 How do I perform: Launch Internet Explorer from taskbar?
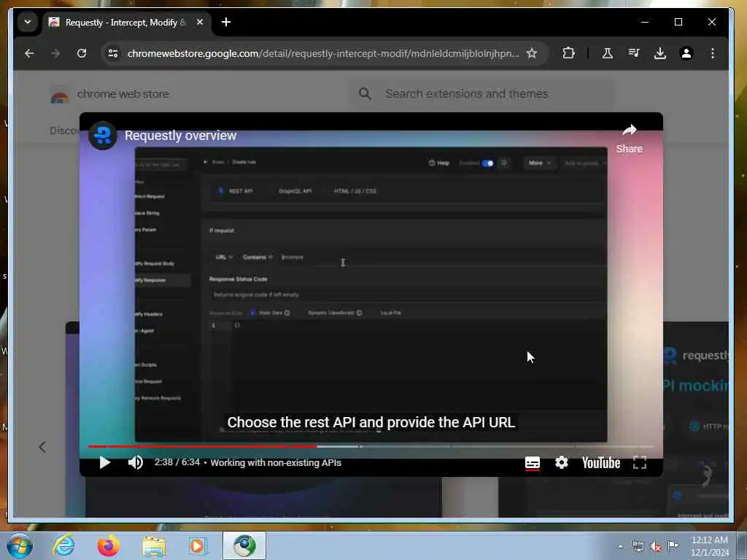coord(63,545)
